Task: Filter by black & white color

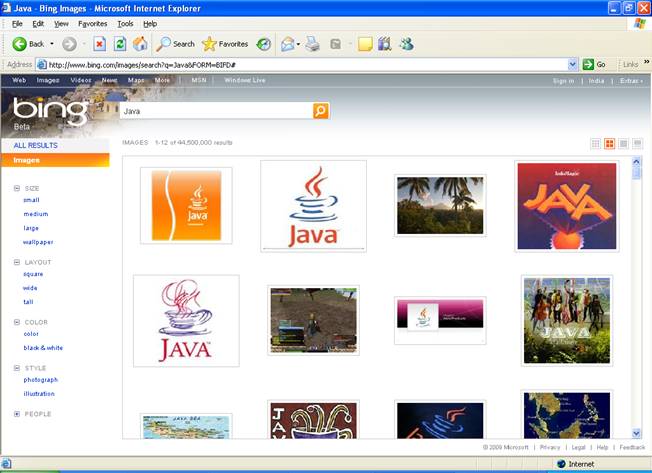Action: 43,348
